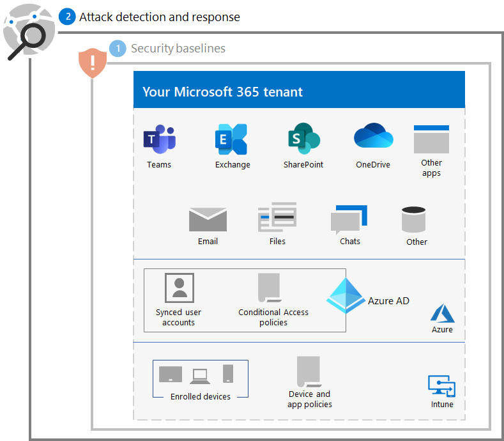The height and width of the screenshot is (441, 504).
Task: Click the Enrolled devices group box
Action: [201, 378]
